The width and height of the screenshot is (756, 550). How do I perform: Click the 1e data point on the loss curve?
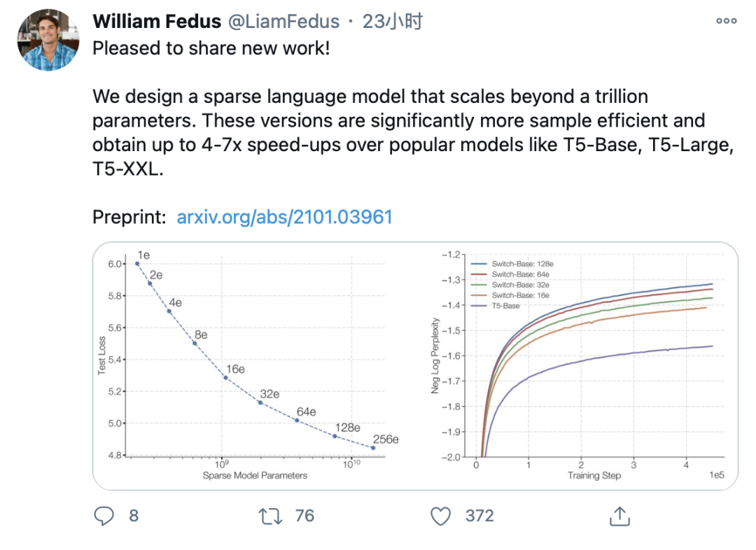[x=137, y=264]
